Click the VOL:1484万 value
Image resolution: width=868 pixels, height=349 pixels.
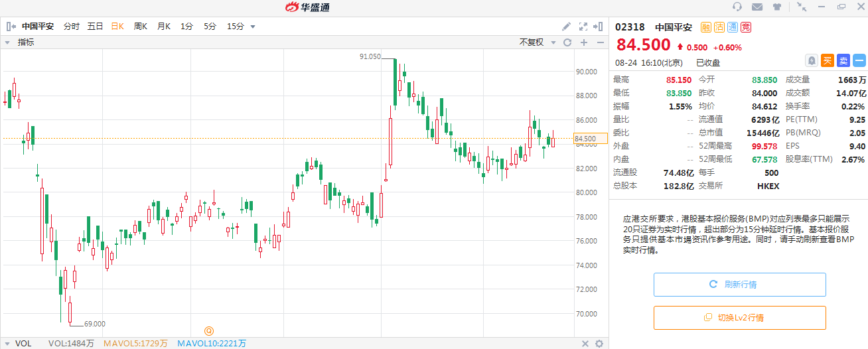point(71,343)
